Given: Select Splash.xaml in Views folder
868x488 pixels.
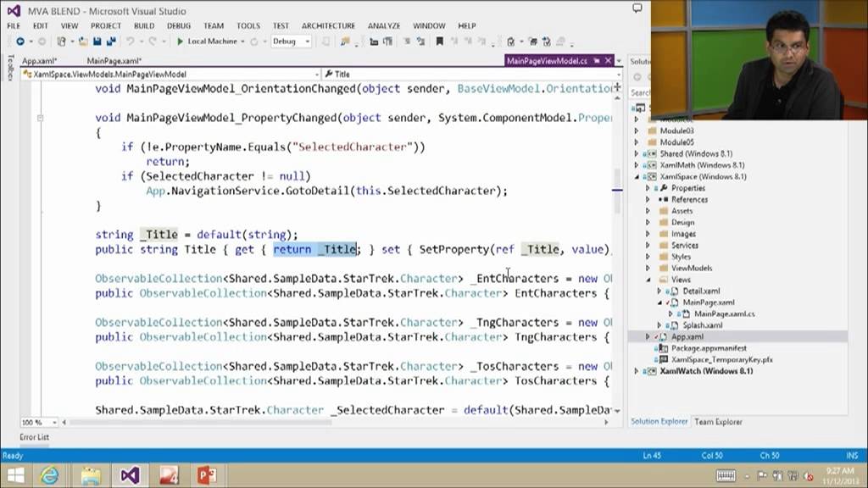Looking at the screenshot, I should [702, 325].
